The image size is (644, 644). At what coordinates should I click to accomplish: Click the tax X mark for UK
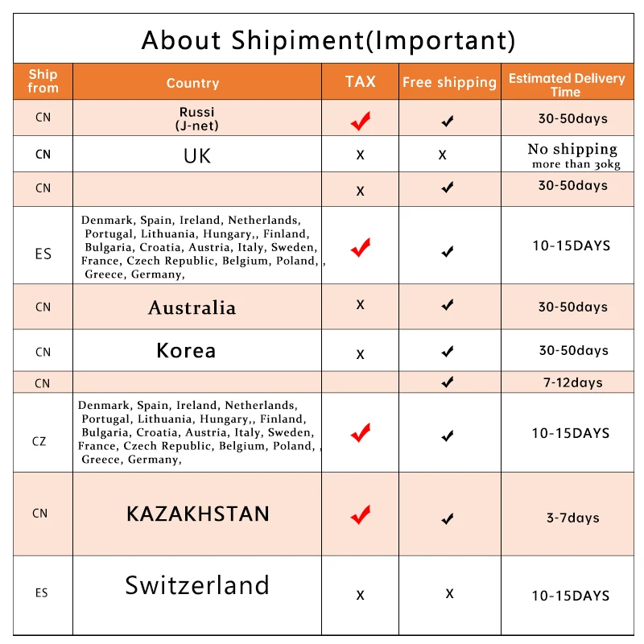click(360, 155)
